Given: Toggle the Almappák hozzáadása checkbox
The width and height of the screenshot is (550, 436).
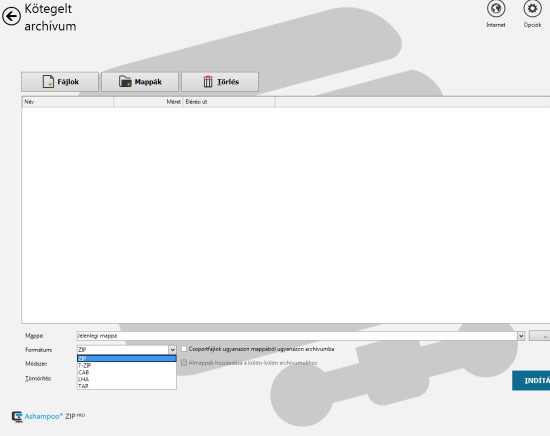Looking at the screenshot, I should point(184,363).
